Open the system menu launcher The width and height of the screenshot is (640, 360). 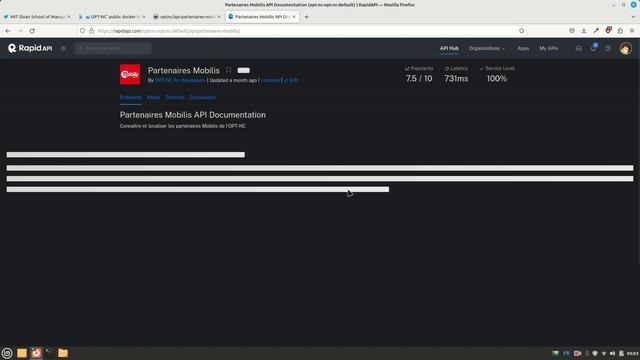pyautogui.click(x=7, y=353)
